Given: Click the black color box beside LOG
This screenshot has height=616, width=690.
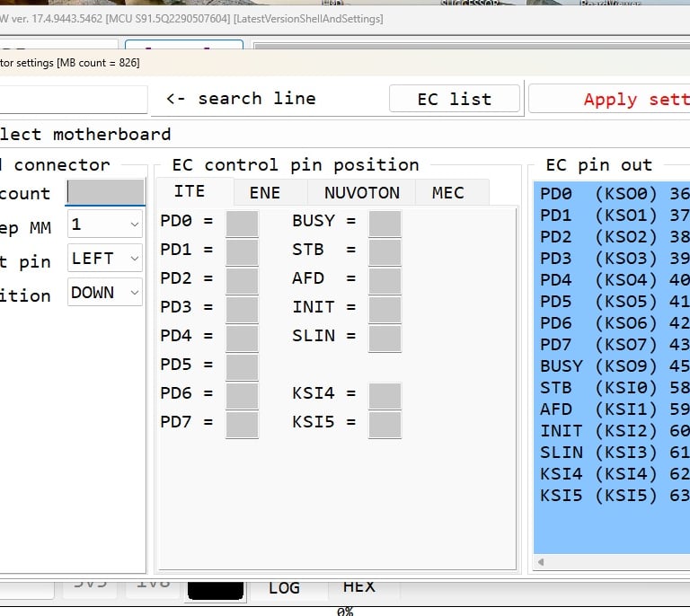Looking at the screenshot, I should (x=216, y=590).
